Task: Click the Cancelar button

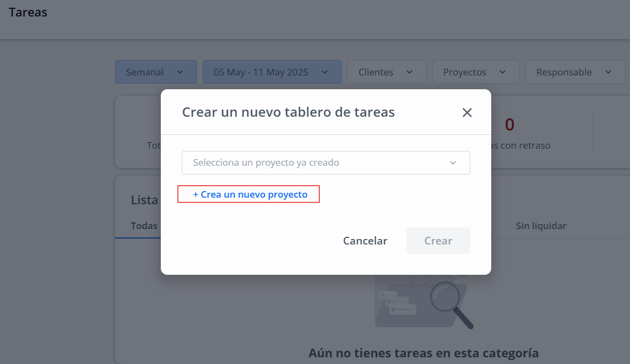Action: (365, 241)
